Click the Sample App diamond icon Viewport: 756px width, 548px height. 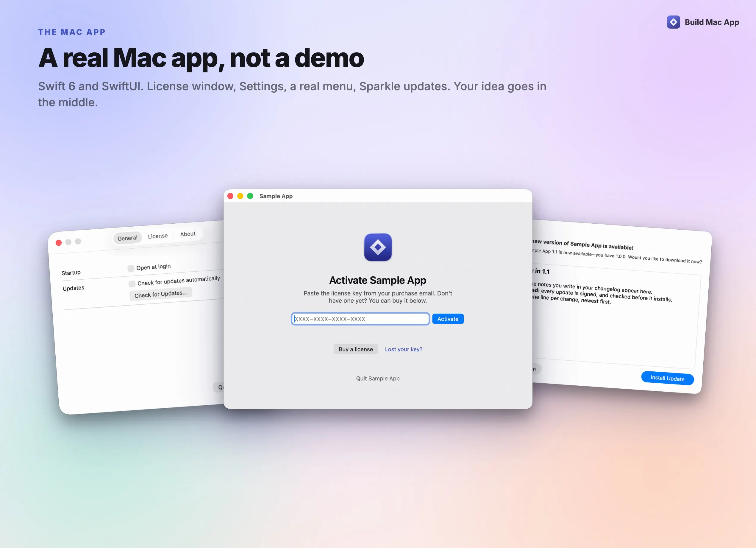(x=378, y=247)
